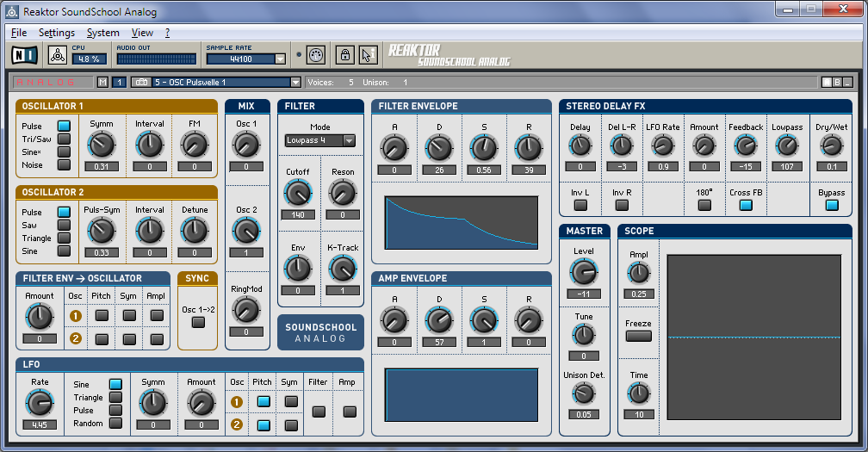Click the Master Tune knob
Screen dimensions: 868x452
[x=584, y=335]
